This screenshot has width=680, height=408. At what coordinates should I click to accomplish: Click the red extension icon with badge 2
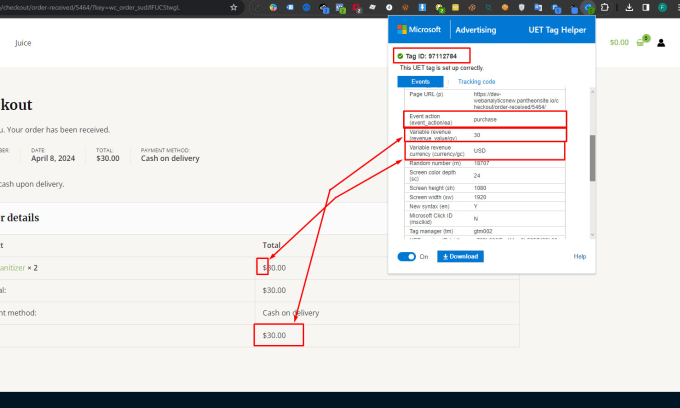[x=356, y=8]
